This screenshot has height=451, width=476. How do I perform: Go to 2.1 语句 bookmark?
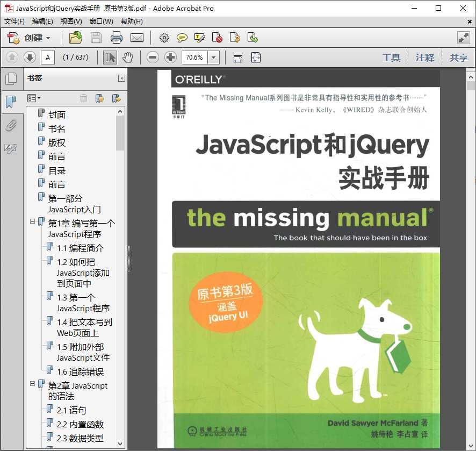coord(71,410)
